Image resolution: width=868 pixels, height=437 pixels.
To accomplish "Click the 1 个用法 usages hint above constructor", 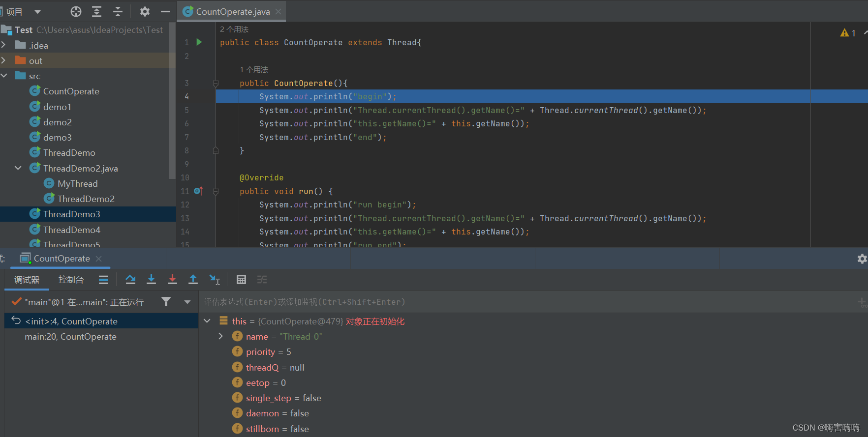I will (x=254, y=70).
